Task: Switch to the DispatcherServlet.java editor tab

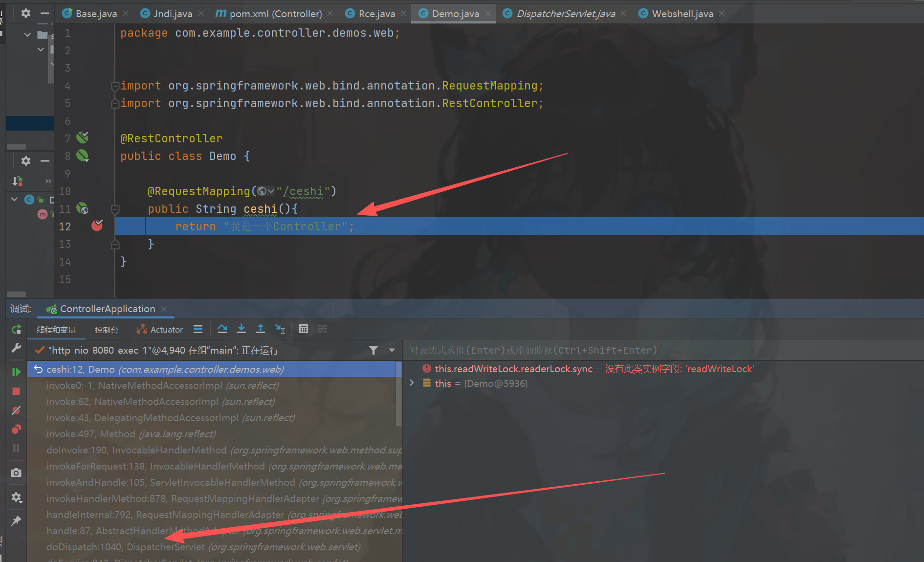Action: [565, 14]
